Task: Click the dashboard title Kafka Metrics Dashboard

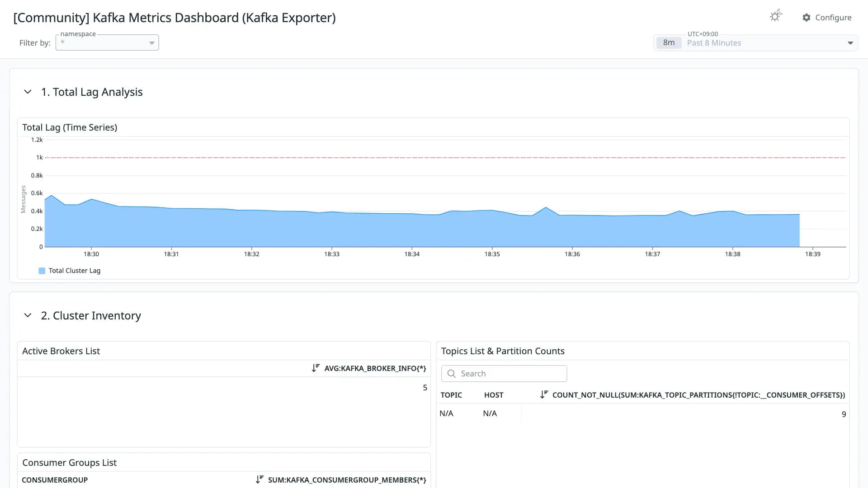Action: [x=175, y=18]
